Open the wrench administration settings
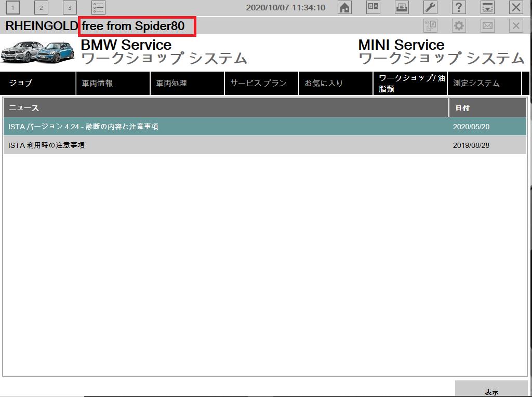The width and height of the screenshot is (532, 397). [431, 7]
